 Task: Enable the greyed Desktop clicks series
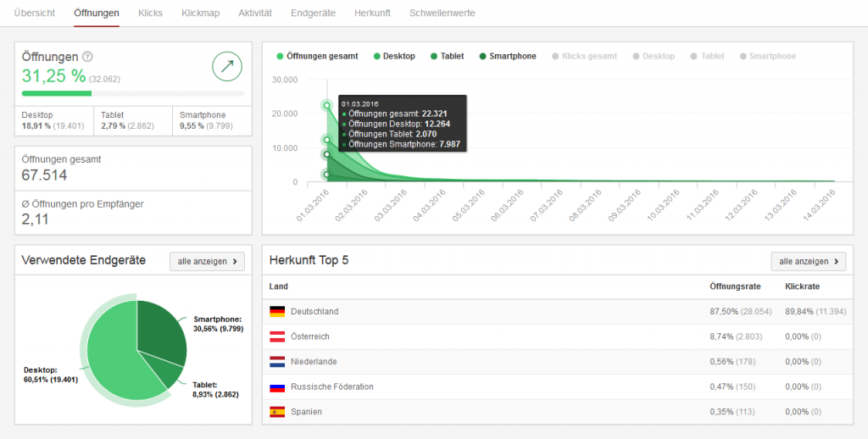[654, 56]
